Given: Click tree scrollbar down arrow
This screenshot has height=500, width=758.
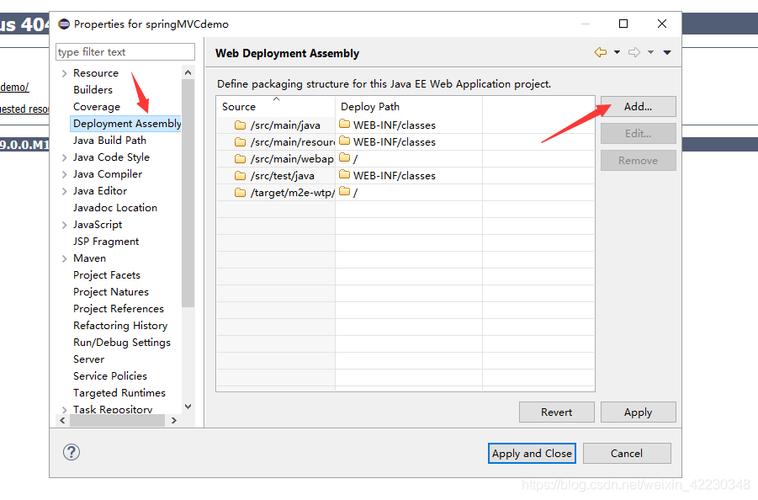Looking at the screenshot, I should (188, 407).
